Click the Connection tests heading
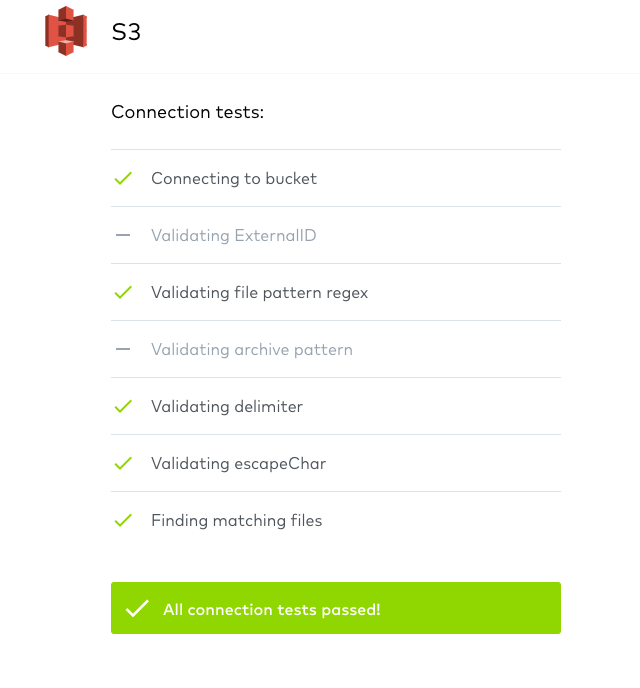This screenshot has height=688, width=640. [187, 112]
